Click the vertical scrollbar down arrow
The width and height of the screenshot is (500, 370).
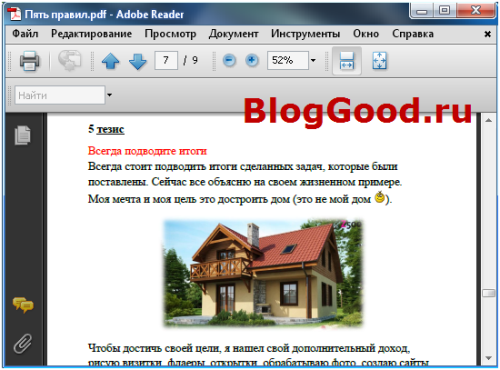coord(489,358)
